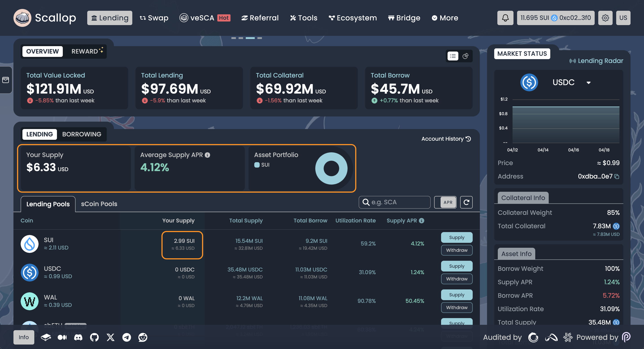Click Supply button in WAL row
This screenshot has height=349, width=644.
(457, 295)
